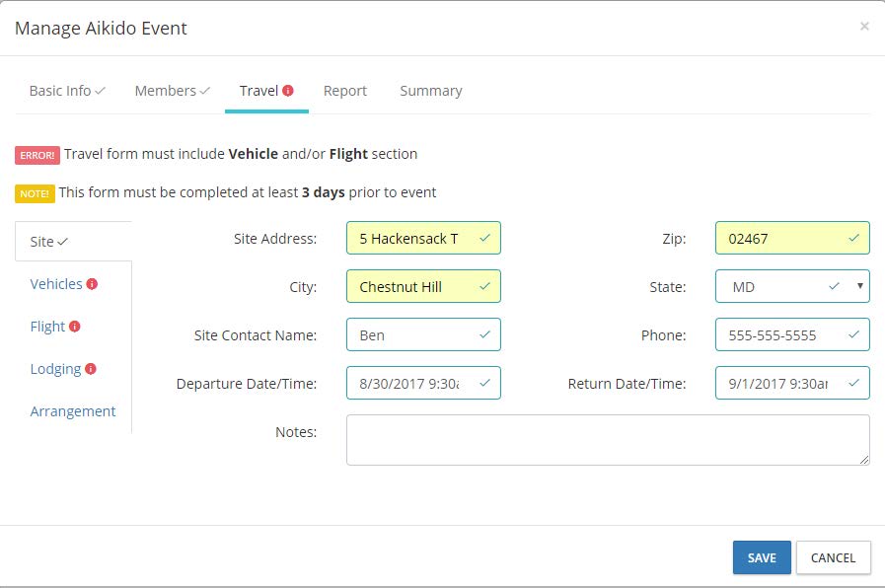Image resolution: width=885 pixels, height=588 pixels.
Task: Save the travel form
Action: (761, 557)
